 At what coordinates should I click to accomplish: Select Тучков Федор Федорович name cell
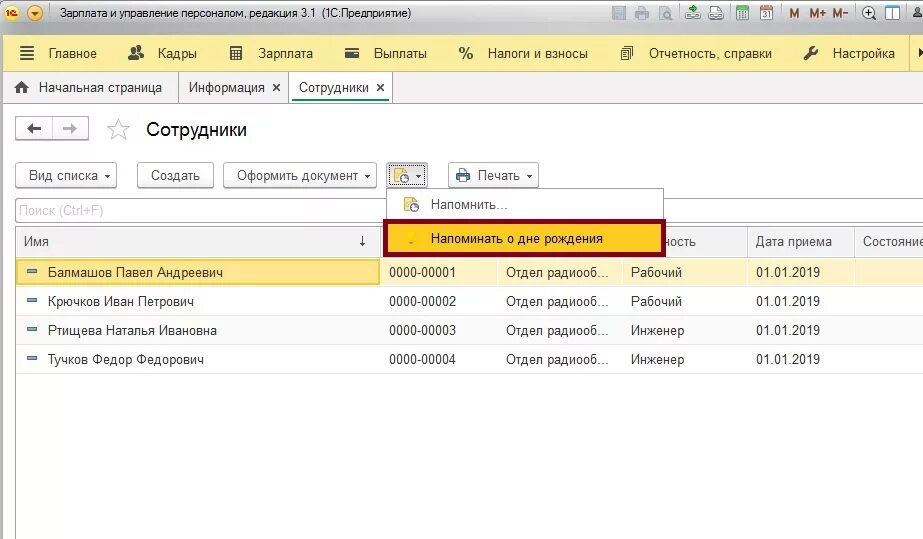coord(198,359)
